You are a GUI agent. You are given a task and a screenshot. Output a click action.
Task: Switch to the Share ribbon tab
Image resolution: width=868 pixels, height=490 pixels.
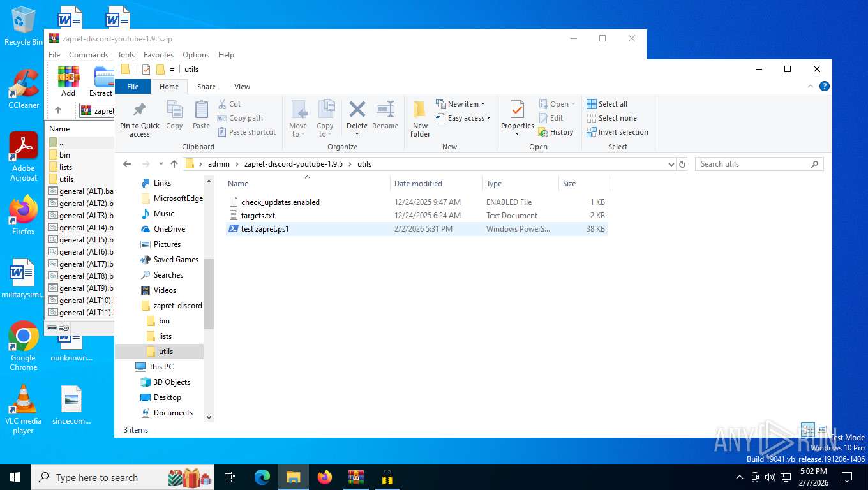tap(206, 87)
